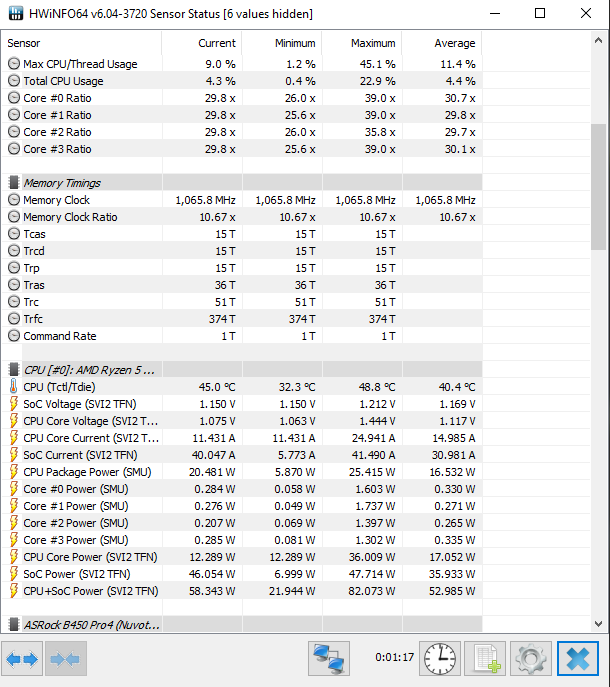
Task: Click the Average column header
Action: coord(454,43)
